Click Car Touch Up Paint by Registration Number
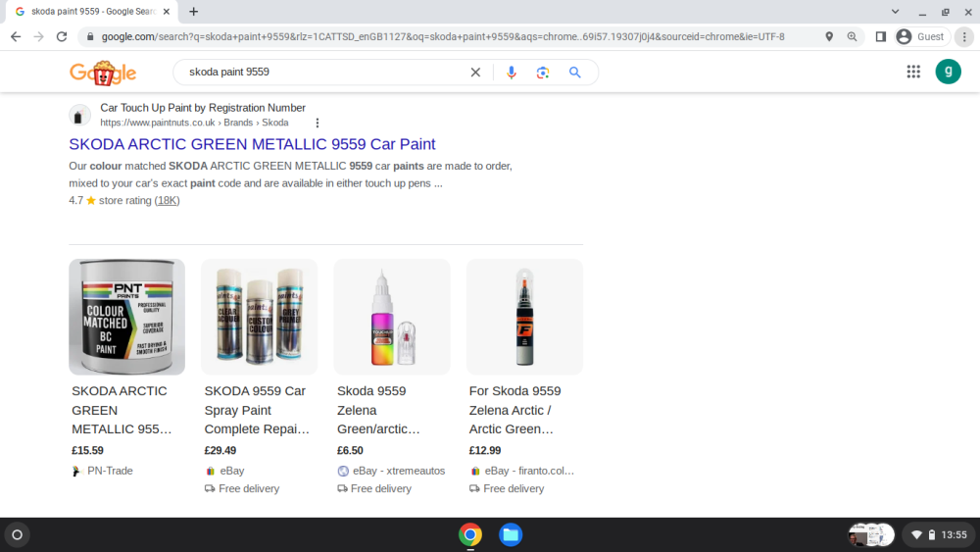 point(203,108)
